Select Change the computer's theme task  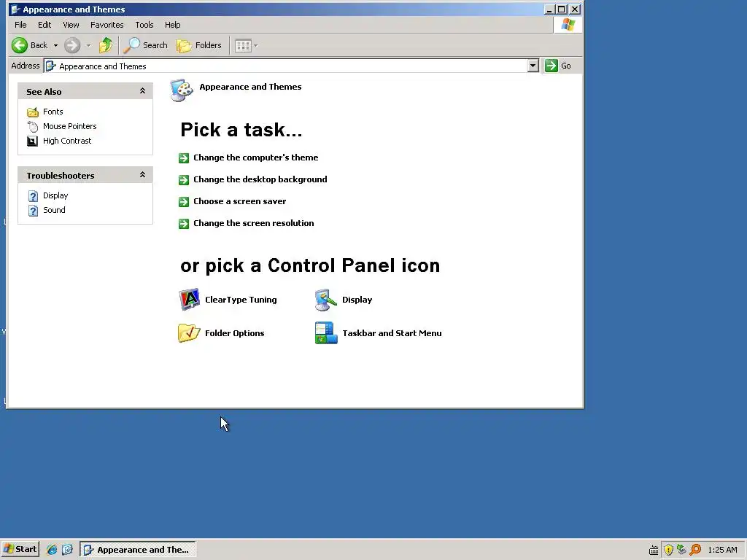pos(256,157)
